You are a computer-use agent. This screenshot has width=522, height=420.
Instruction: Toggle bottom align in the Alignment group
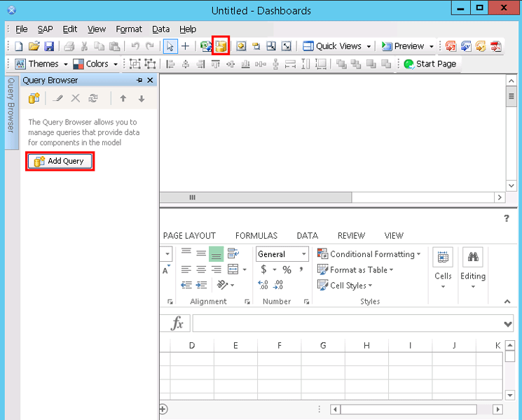point(217,254)
